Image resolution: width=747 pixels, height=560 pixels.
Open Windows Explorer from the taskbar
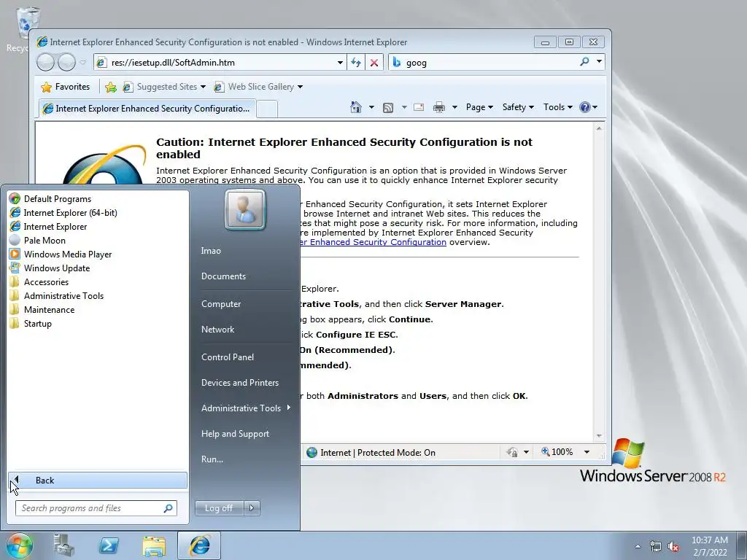pos(154,545)
